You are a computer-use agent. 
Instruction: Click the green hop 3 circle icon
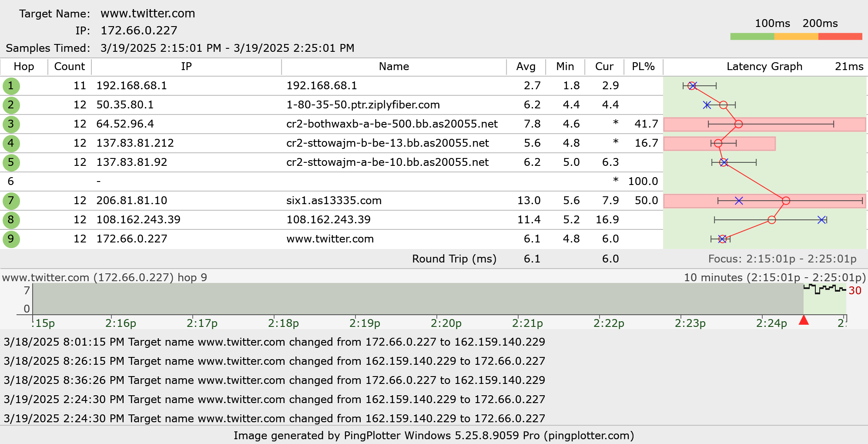[x=11, y=124]
